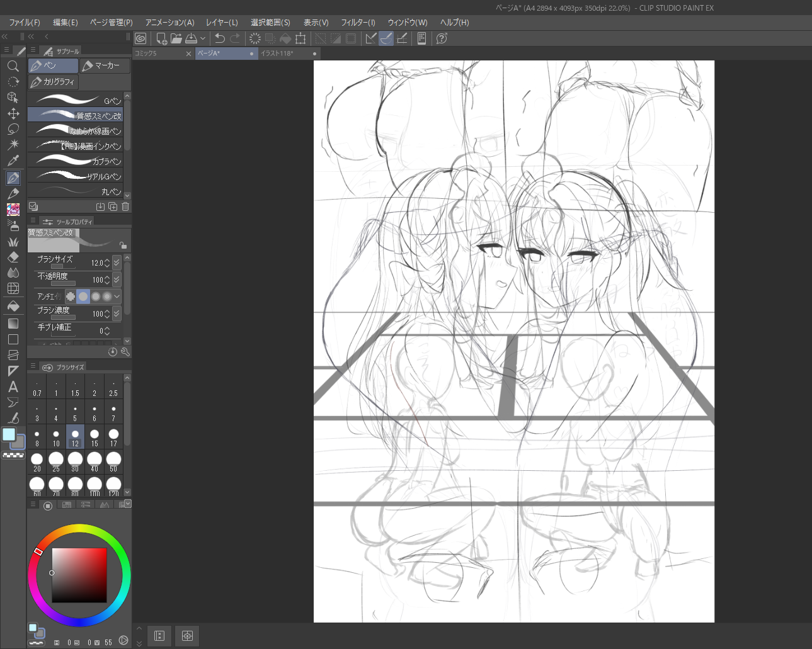The width and height of the screenshot is (812, 649).
Task: Set anti-aliasing to medium
Action: click(96, 296)
